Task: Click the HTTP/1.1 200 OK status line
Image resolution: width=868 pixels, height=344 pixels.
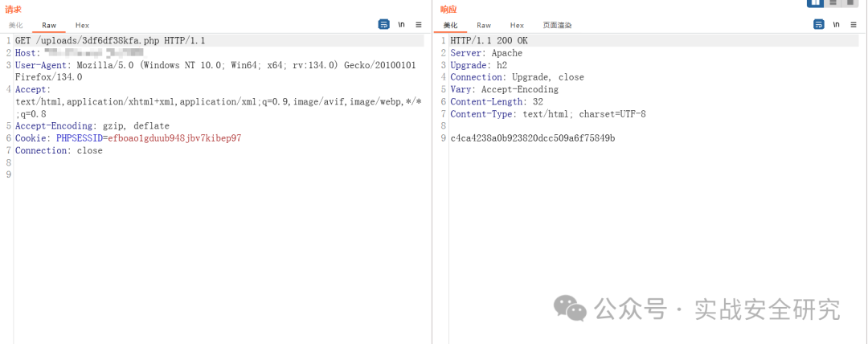Action: click(489, 41)
